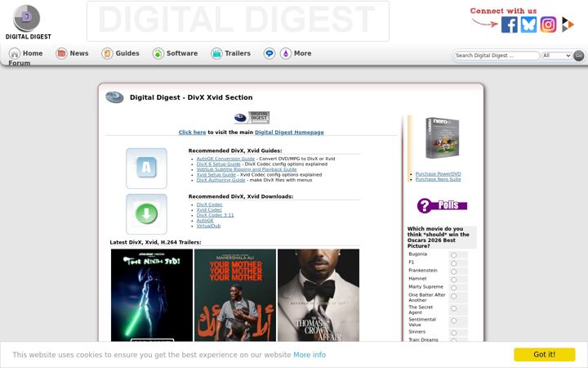This screenshot has height=368, width=588.
Task: Click the Nero software box image
Action: point(442,138)
